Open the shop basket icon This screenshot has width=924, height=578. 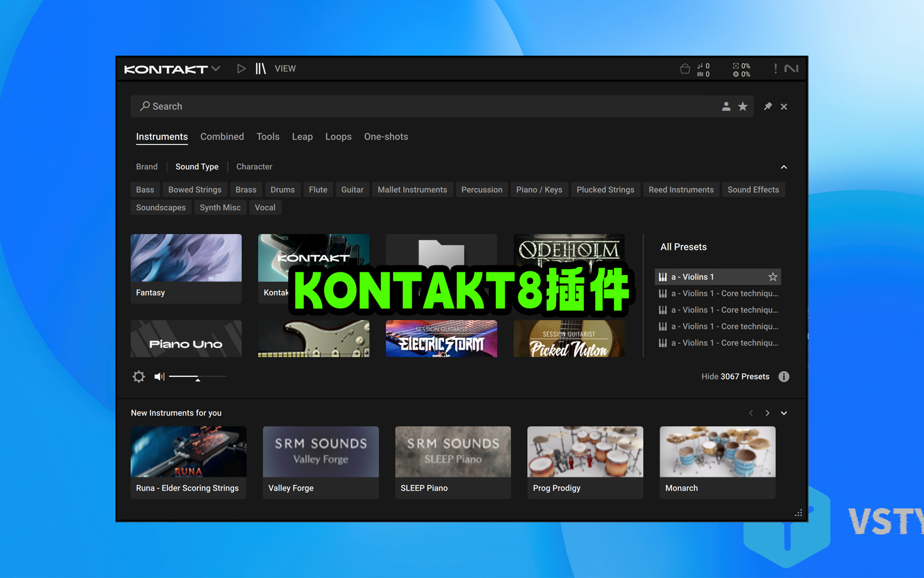[684, 69]
